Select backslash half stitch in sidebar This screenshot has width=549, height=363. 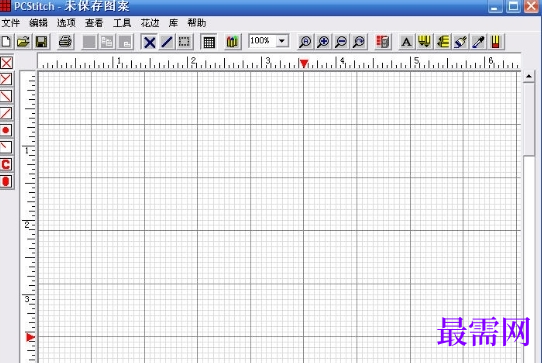coord(6,96)
